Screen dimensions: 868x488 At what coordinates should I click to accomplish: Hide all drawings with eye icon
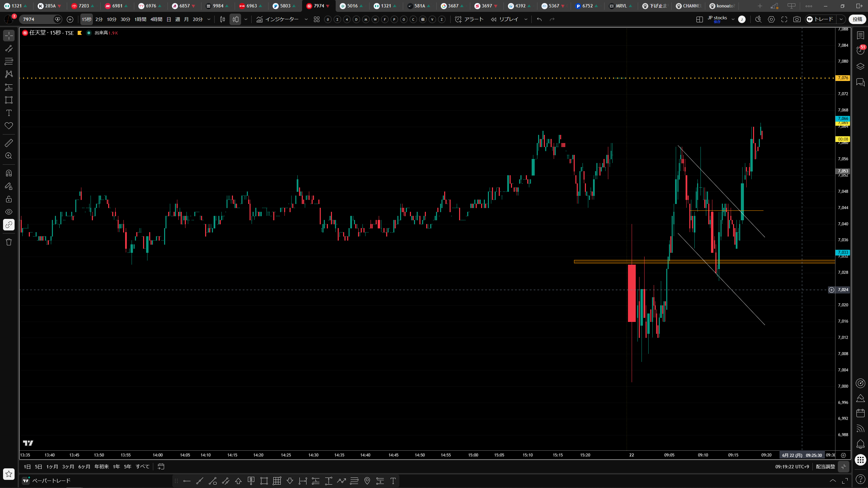[x=9, y=212]
